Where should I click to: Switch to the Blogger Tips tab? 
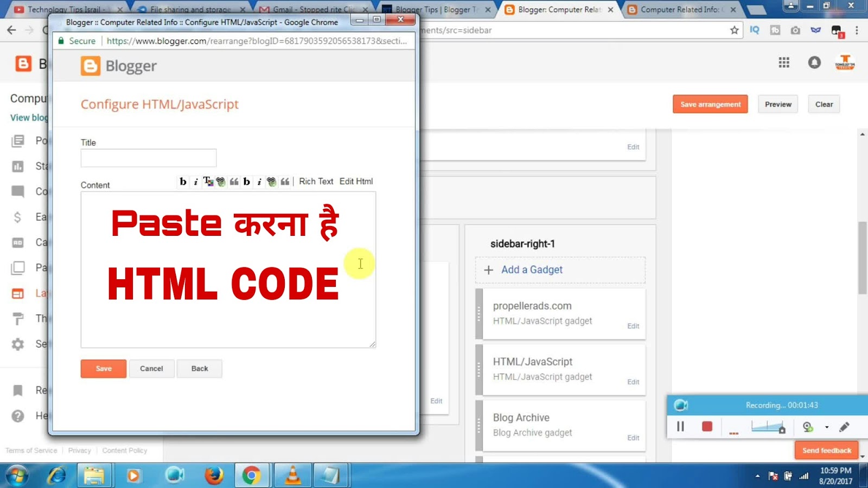point(436,9)
